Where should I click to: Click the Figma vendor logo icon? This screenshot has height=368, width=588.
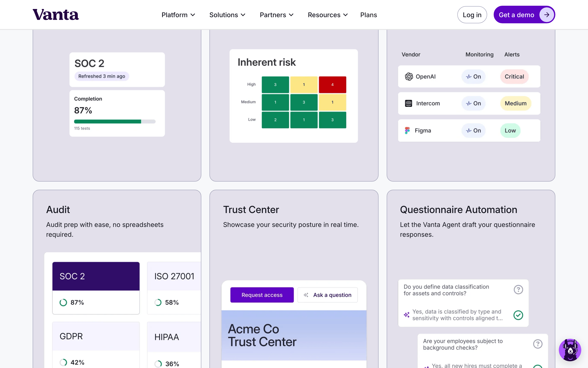tap(408, 130)
